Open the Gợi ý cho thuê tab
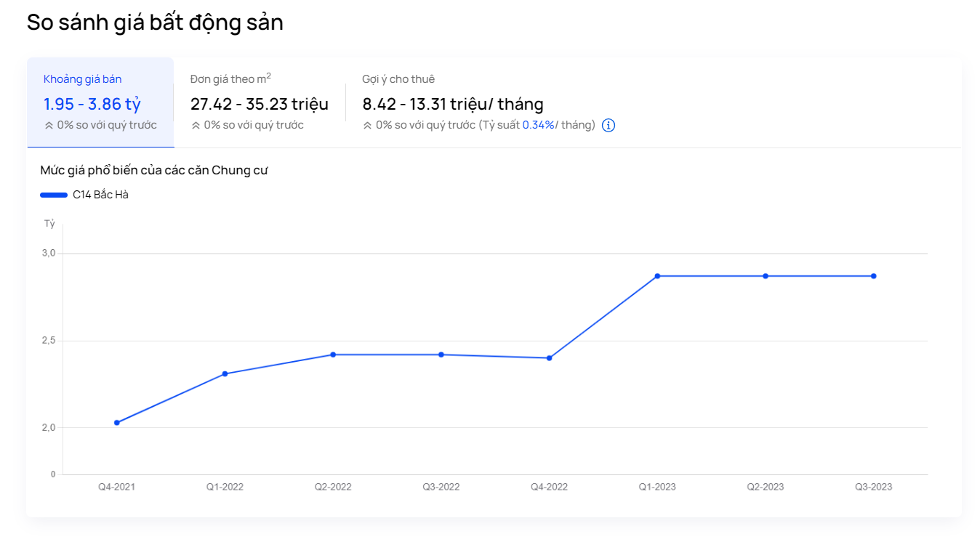This screenshot has height=542, width=980. pyautogui.click(x=489, y=102)
